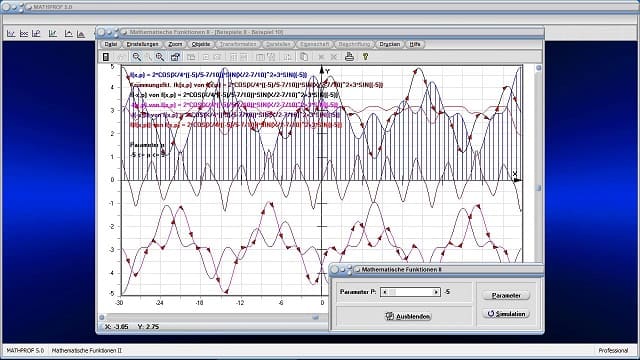Open the greyed Beschriftung menu
This screenshot has height=360, width=640.
point(354,44)
